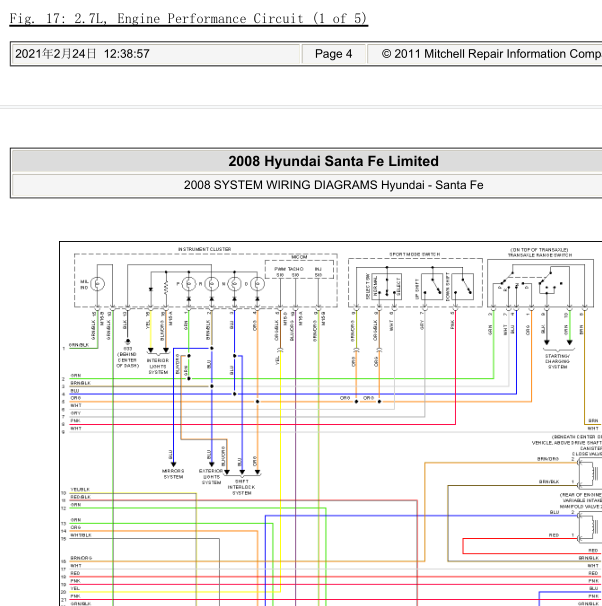Click the UP SHIFT switch box

[432, 286]
